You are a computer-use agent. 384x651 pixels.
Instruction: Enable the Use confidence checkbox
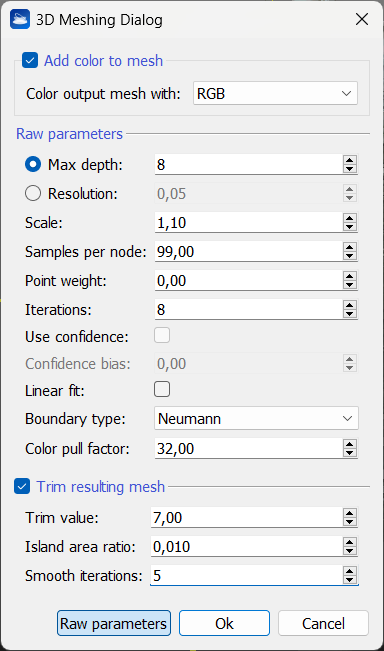tap(162, 335)
